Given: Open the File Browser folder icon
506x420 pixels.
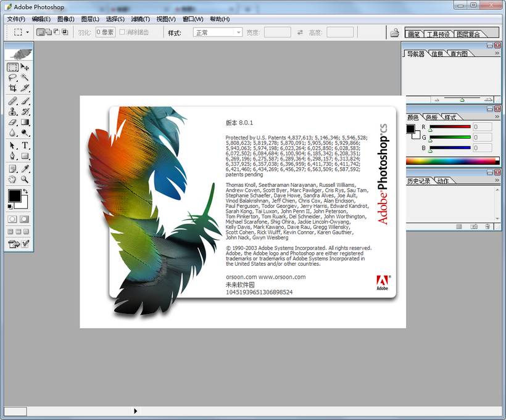Looking at the screenshot, I should click(394, 32).
